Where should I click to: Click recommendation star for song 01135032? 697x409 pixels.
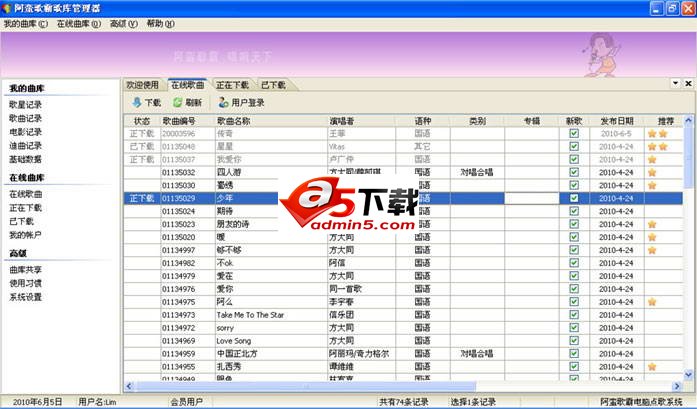(x=652, y=172)
